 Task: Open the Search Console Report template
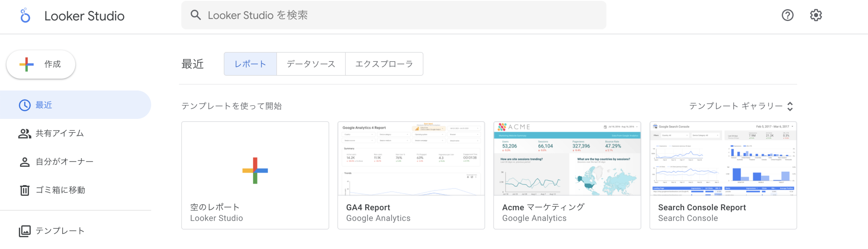point(723,159)
